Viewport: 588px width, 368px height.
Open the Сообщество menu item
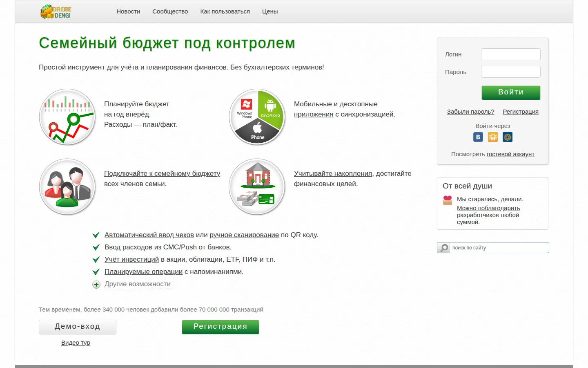[x=170, y=11]
